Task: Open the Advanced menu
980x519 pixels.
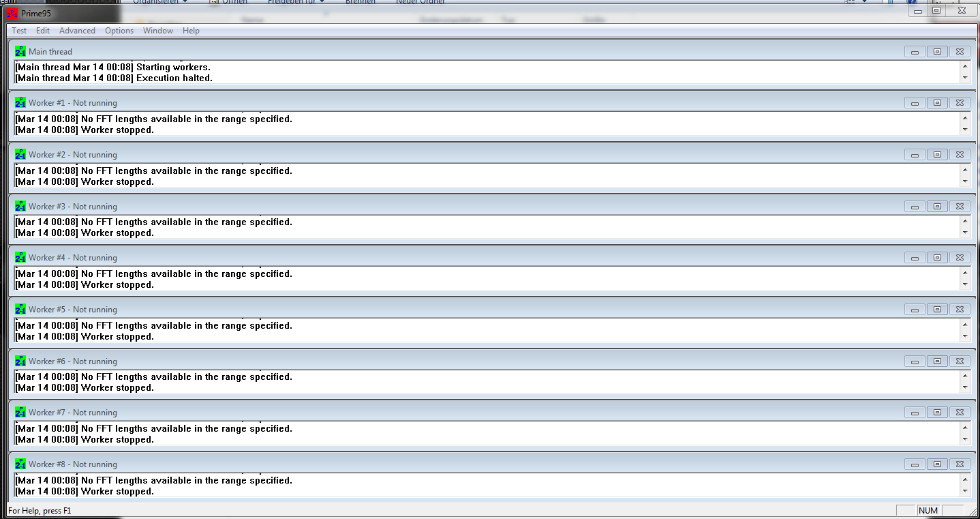Action: 77,31
